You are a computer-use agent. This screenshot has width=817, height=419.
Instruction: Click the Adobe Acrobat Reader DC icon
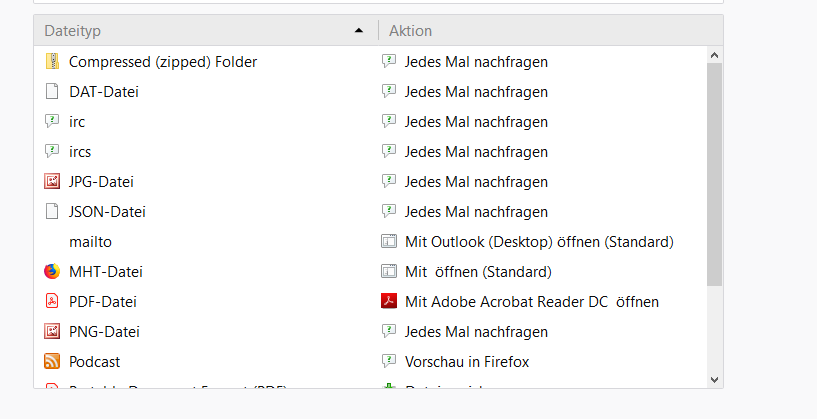pyautogui.click(x=389, y=302)
